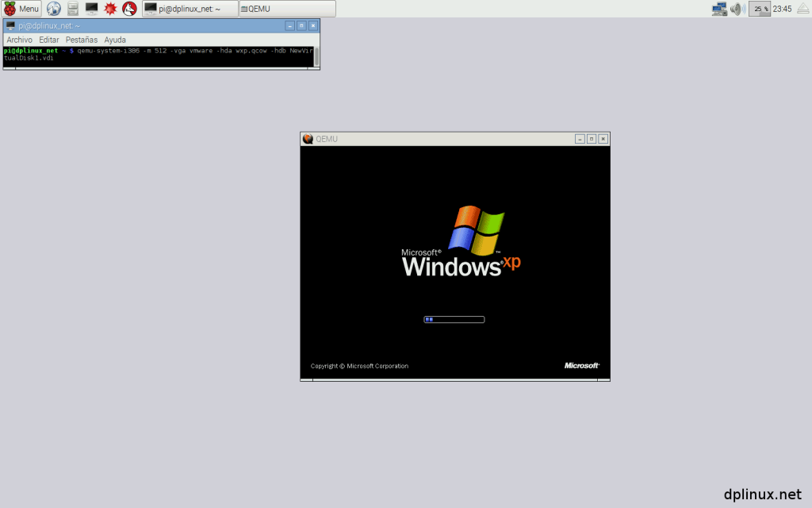This screenshot has width=812, height=508.
Task: Open the Raspberry Pi Menu button
Action: 21,9
